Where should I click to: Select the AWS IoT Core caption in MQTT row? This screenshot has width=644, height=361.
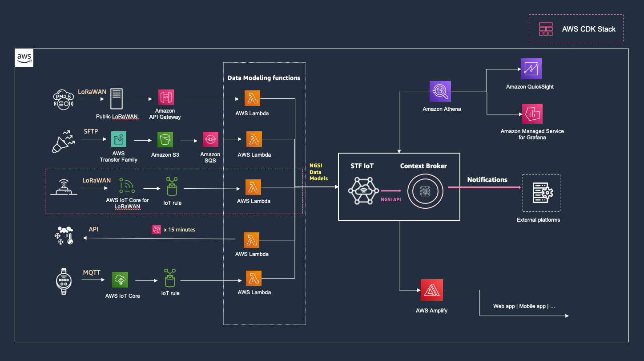click(122, 296)
